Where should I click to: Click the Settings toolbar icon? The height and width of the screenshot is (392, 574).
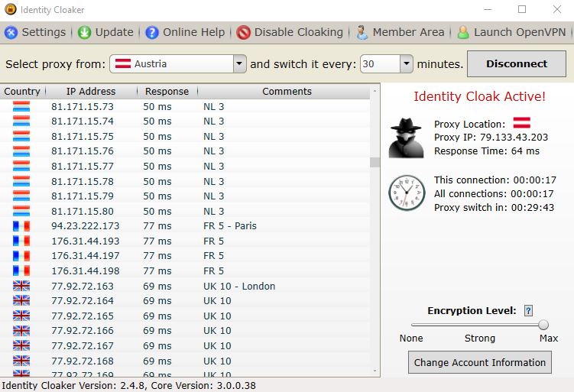pos(11,33)
